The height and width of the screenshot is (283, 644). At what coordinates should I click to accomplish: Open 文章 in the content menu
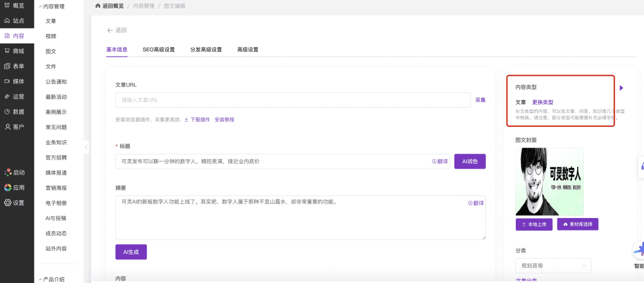[51, 21]
